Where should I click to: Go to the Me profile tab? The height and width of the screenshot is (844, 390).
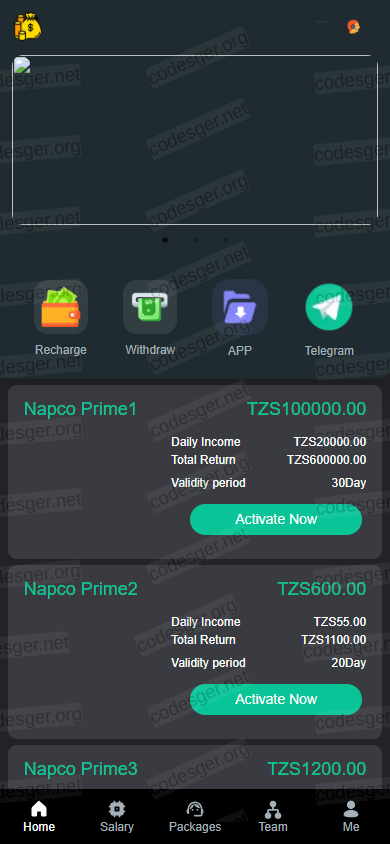click(x=351, y=816)
